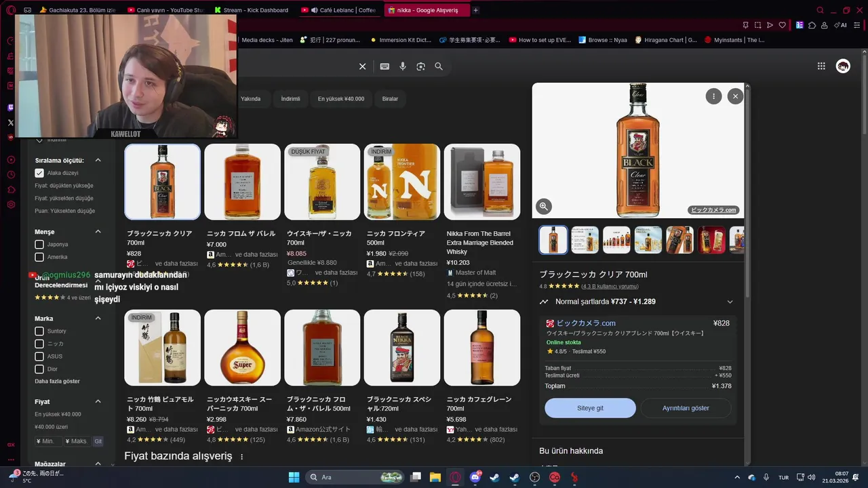Open a new browser tab with plus
Viewport: 868px width, 488px height.
point(475,10)
